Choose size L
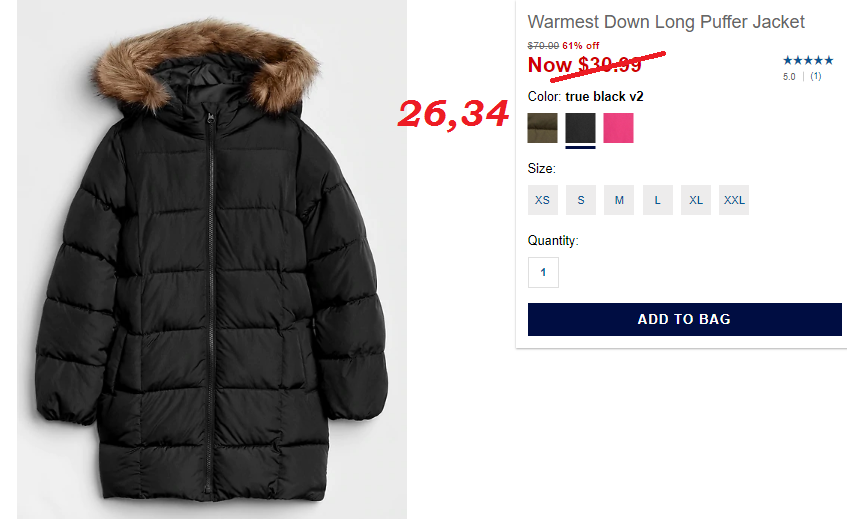Image resolution: width=847 pixels, height=531 pixels. click(657, 200)
